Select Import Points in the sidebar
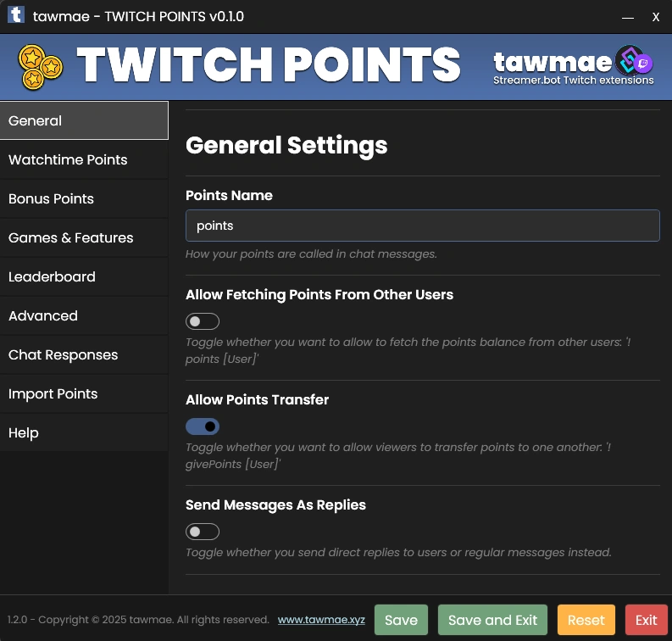 point(84,393)
